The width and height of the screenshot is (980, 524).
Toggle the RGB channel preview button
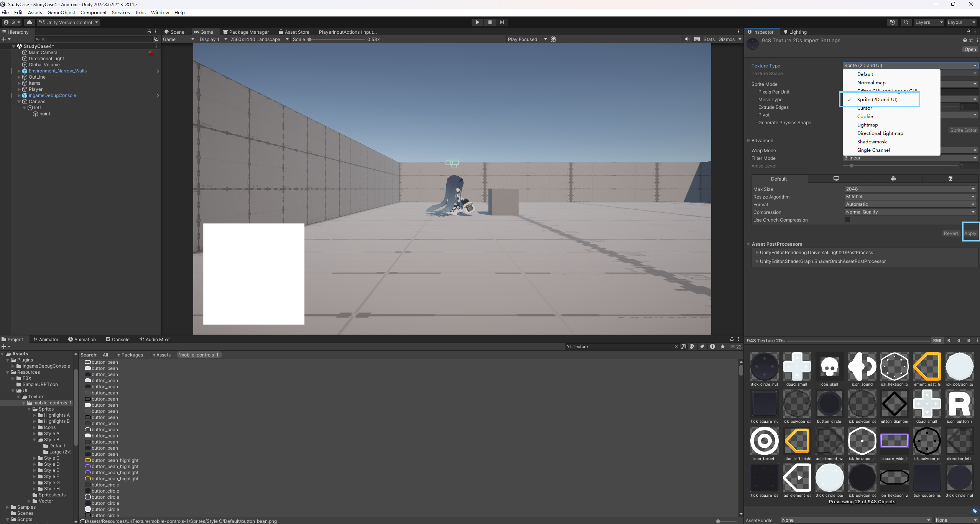point(937,340)
